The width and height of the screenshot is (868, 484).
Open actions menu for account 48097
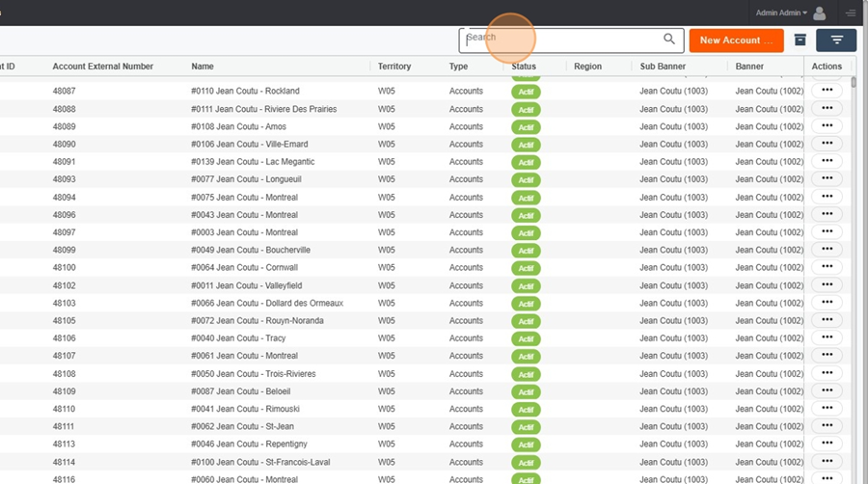point(827,231)
